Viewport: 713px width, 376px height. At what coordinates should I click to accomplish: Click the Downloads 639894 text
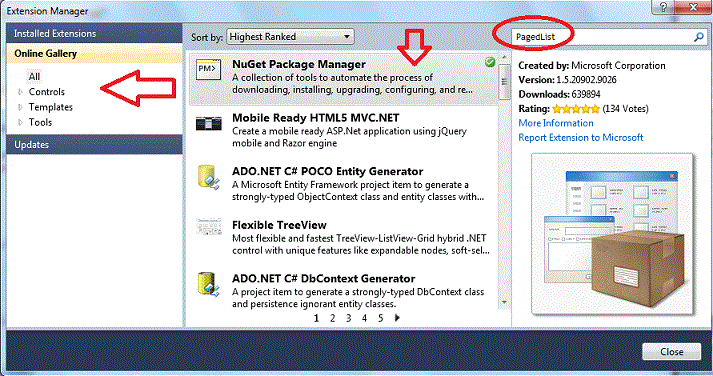pos(559,94)
